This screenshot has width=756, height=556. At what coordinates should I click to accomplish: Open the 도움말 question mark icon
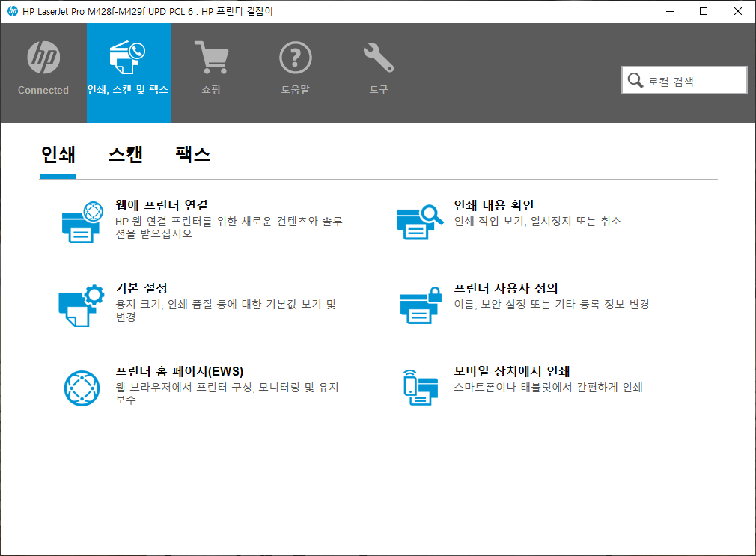click(295, 58)
